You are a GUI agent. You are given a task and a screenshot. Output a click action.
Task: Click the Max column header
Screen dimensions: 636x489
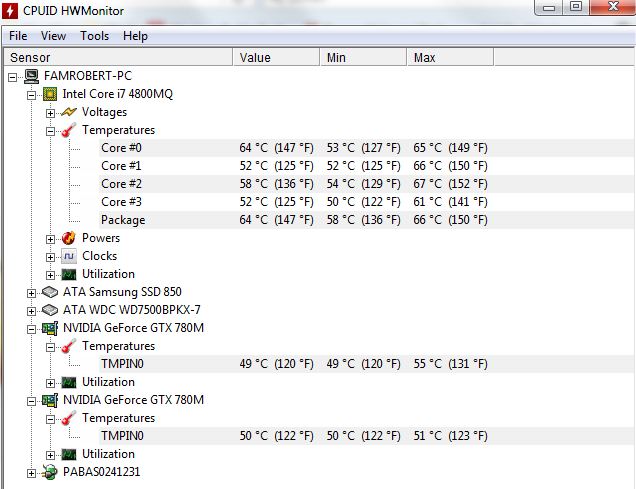[x=450, y=57]
